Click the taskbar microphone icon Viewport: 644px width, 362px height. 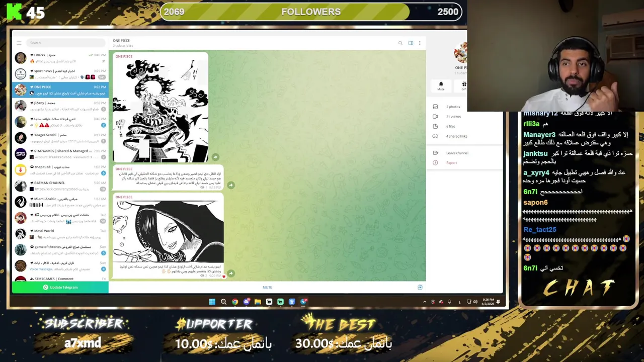(449, 302)
